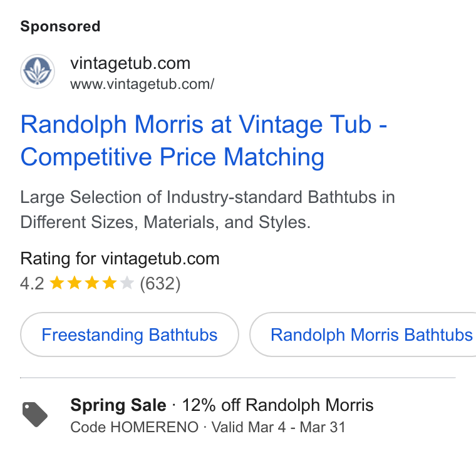
Task: Click 'Competitive Price Matching' headline text
Action: coord(172,157)
